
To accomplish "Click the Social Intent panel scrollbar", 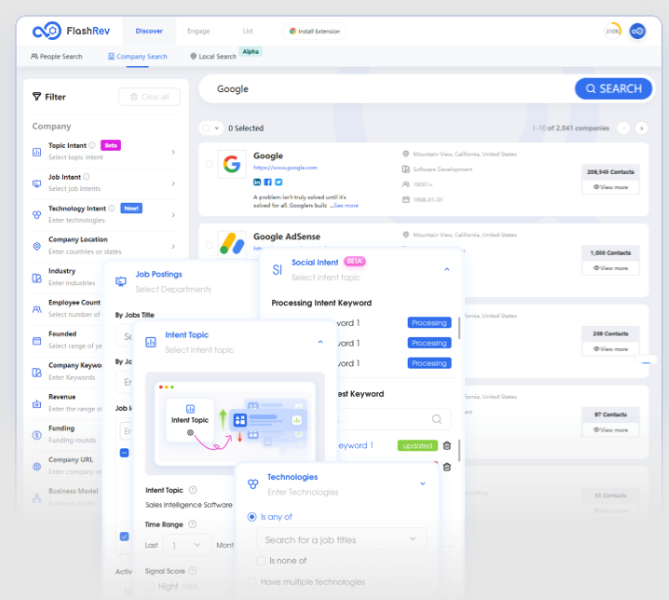I will [459, 328].
